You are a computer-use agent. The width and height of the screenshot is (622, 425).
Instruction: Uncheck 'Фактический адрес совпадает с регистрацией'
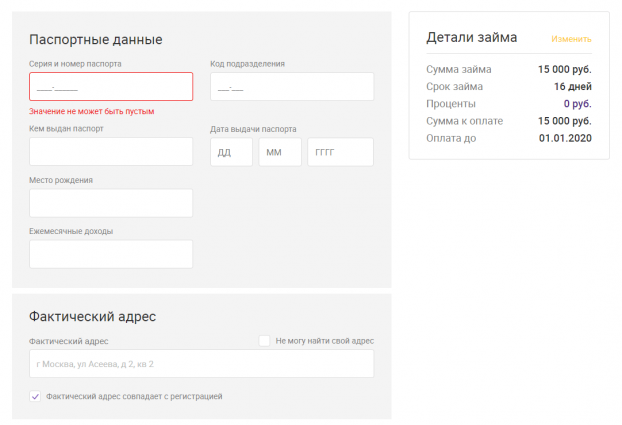point(36,397)
